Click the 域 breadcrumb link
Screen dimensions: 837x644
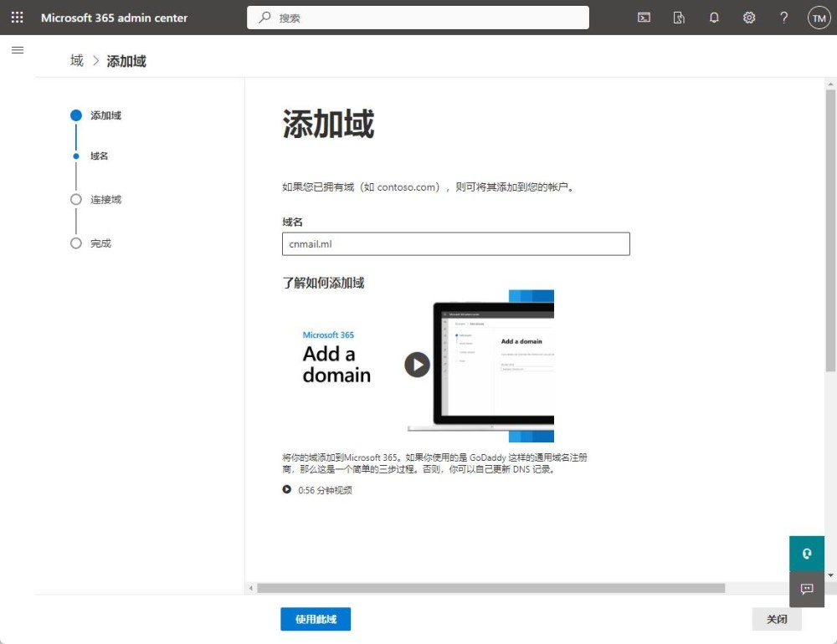77,60
